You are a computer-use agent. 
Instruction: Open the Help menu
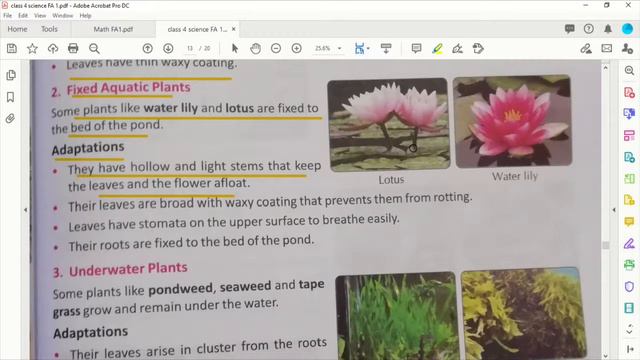[x=85, y=16]
